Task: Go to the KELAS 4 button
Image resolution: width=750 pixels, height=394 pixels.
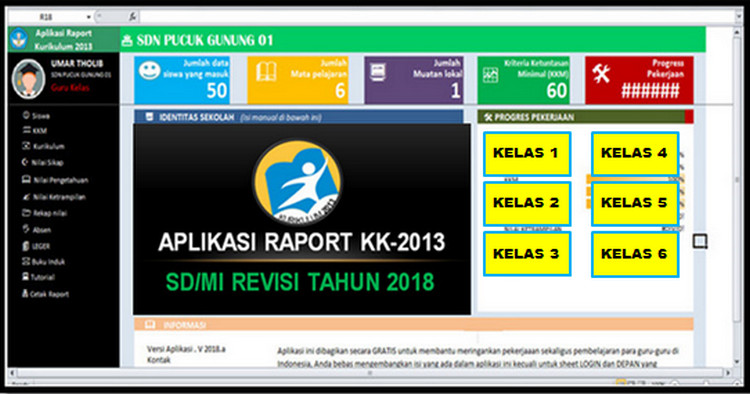Action: point(635,153)
